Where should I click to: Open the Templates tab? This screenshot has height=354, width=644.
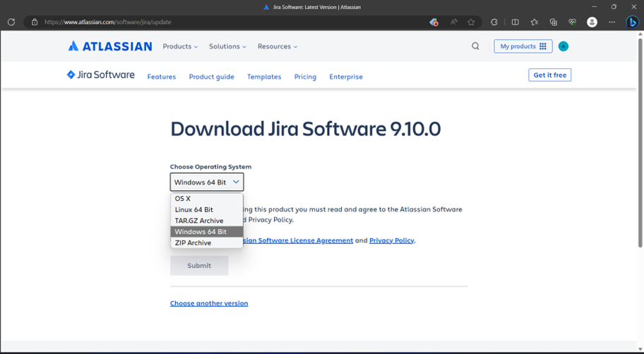coord(264,77)
